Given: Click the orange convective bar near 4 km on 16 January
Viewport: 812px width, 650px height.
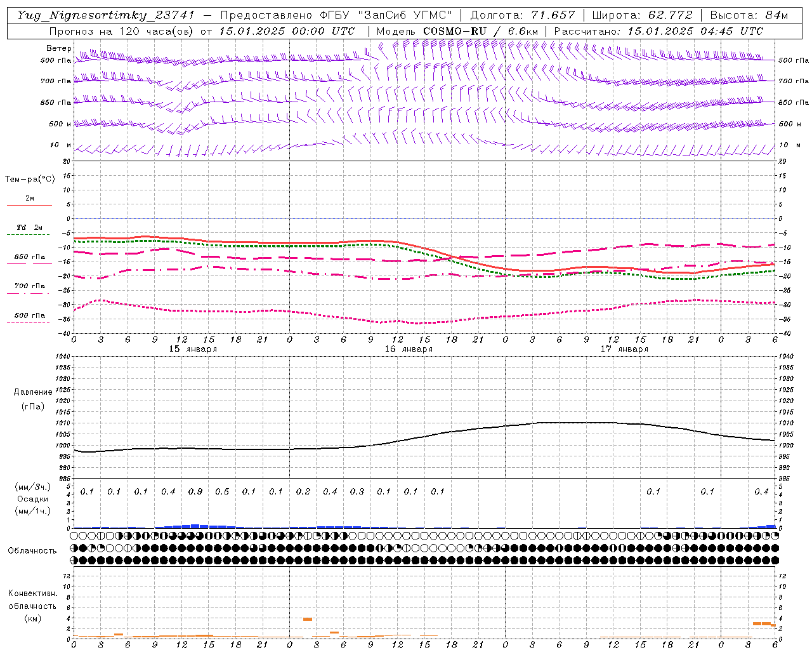Looking at the screenshot, I should pyautogui.click(x=307, y=620).
